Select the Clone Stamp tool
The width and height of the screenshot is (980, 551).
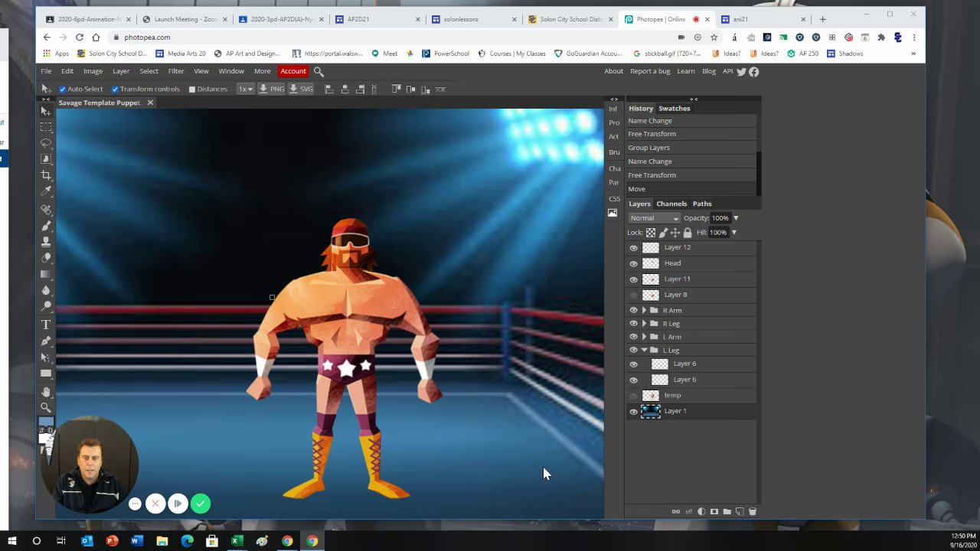pyautogui.click(x=46, y=242)
